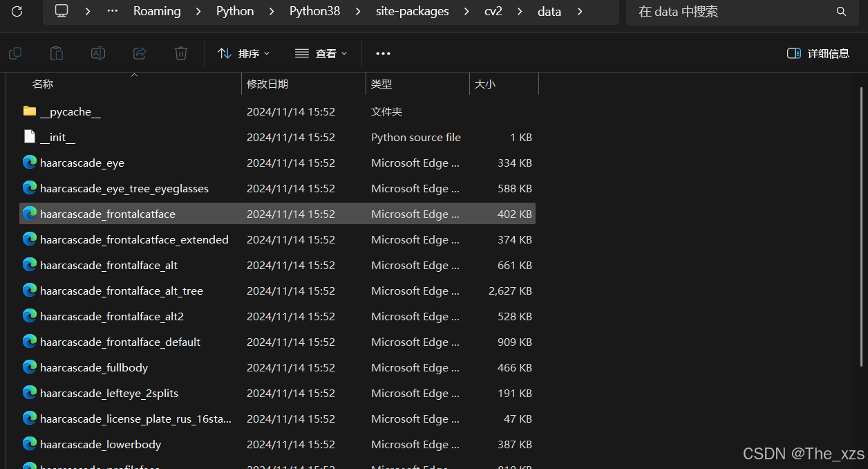
Task: Select the haarcascade_fullbody file name
Action: click(x=94, y=367)
